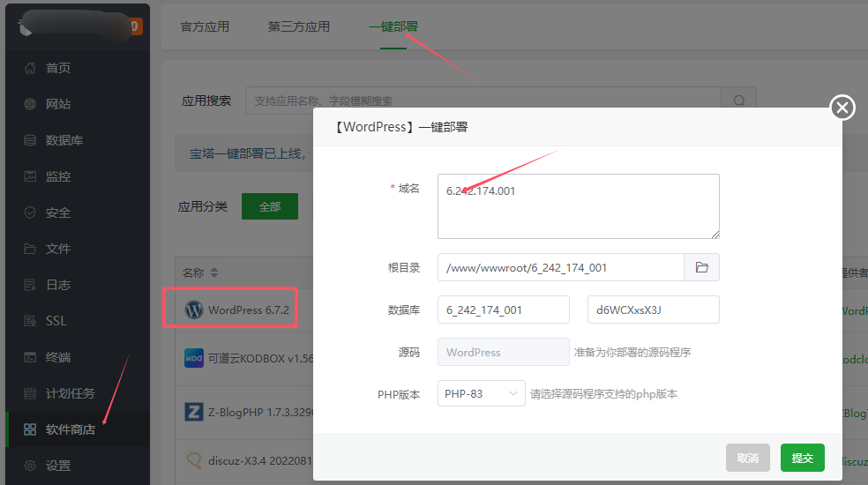The width and height of the screenshot is (868, 485).
Task: Click the terminal icon beside 终端
Action: point(30,357)
